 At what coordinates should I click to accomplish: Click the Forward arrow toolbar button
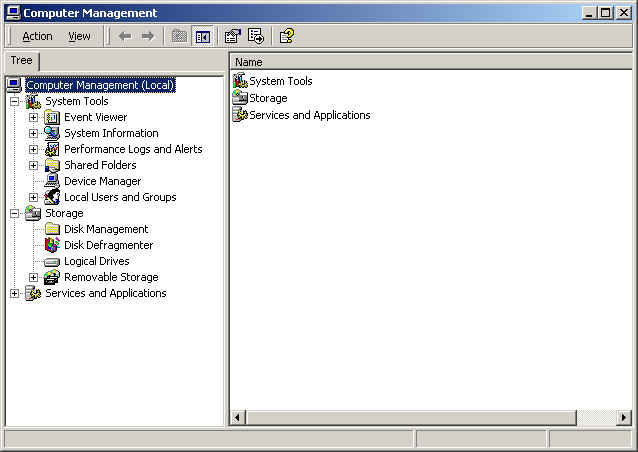pos(147,36)
